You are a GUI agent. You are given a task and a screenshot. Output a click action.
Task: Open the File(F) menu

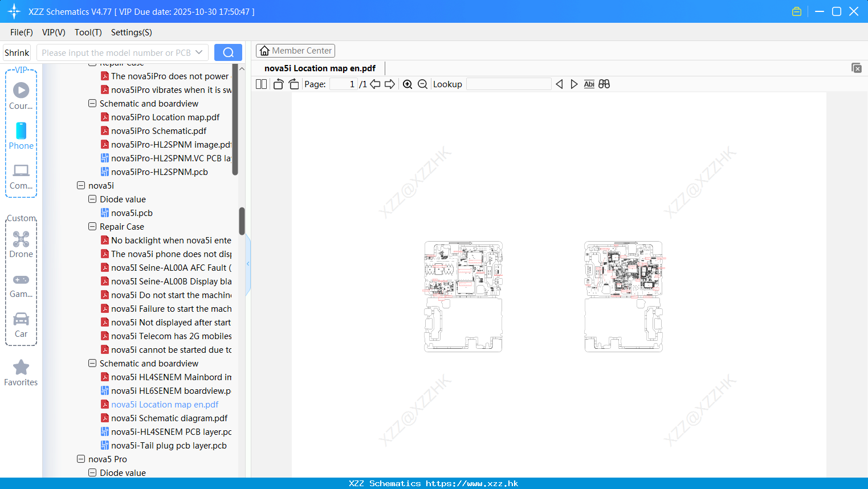[x=22, y=32]
